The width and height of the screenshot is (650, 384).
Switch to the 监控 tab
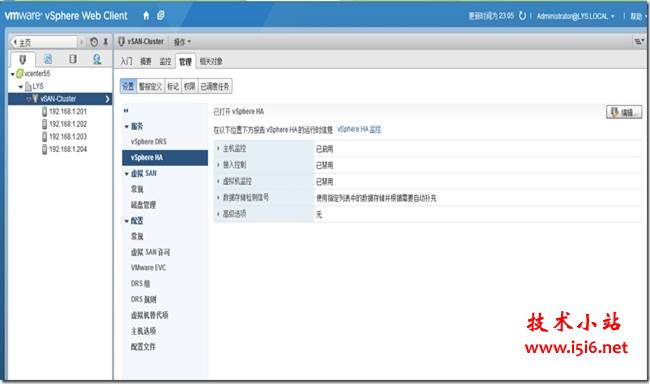pos(165,61)
